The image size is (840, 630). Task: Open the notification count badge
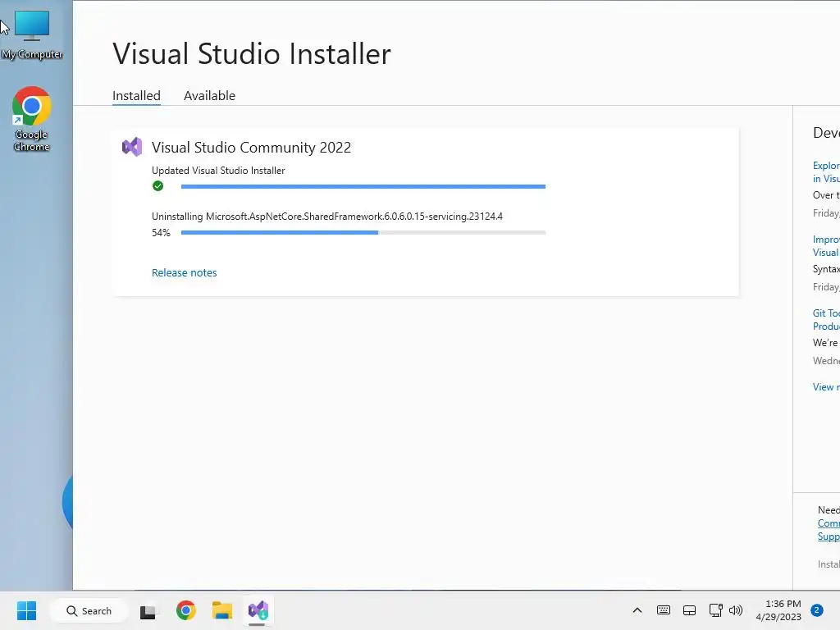click(x=817, y=610)
